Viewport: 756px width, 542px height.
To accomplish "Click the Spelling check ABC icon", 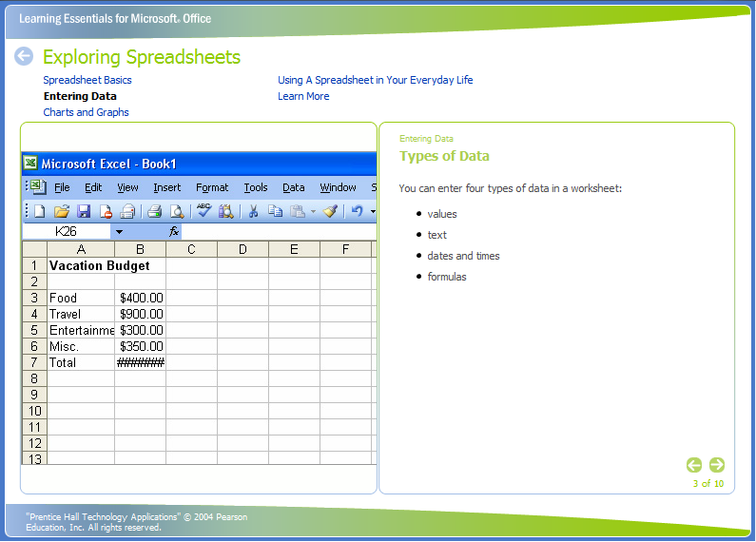I will [x=204, y=211].
